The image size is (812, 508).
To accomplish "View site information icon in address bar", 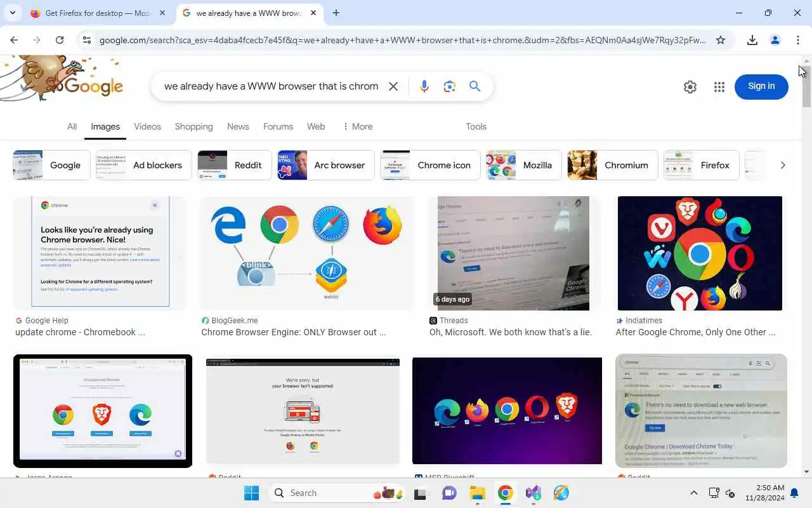I will (87, 40).
